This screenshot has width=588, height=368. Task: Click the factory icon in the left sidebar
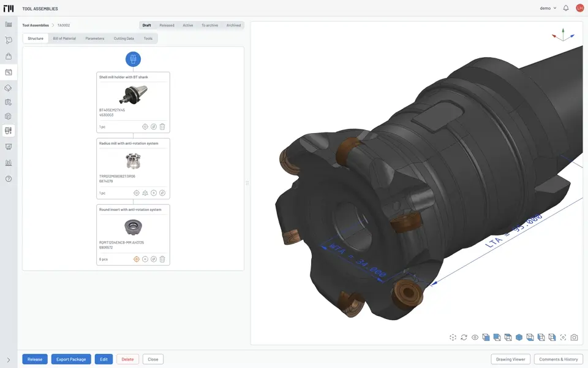8,25
